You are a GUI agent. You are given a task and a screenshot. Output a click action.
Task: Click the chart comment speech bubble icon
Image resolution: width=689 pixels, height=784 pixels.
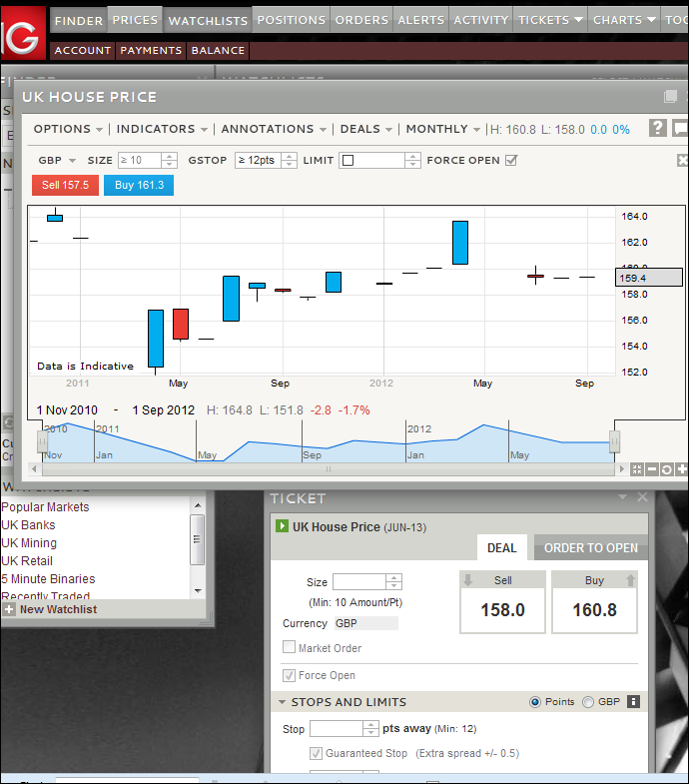(681, 128)
